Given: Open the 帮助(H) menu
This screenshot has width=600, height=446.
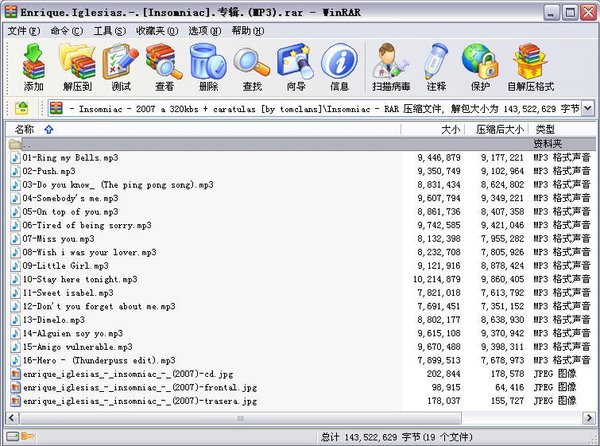Looking at the screenshot, I should tap(248, 31).
